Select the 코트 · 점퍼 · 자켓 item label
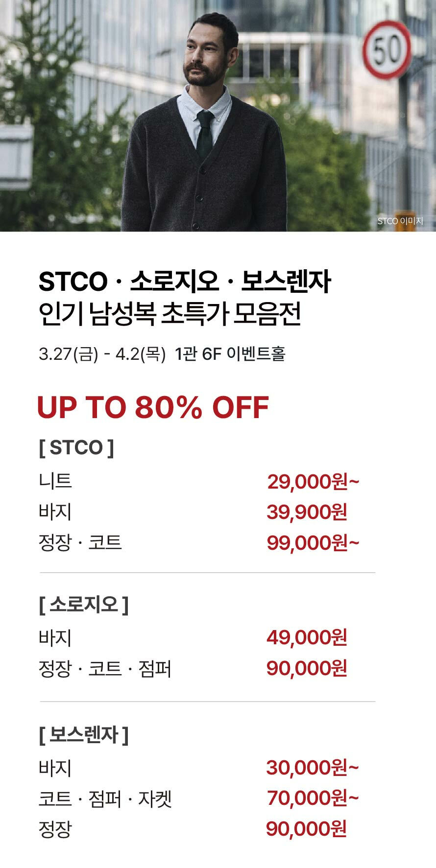This screenshot has width=436, height=868. point(105,799)
